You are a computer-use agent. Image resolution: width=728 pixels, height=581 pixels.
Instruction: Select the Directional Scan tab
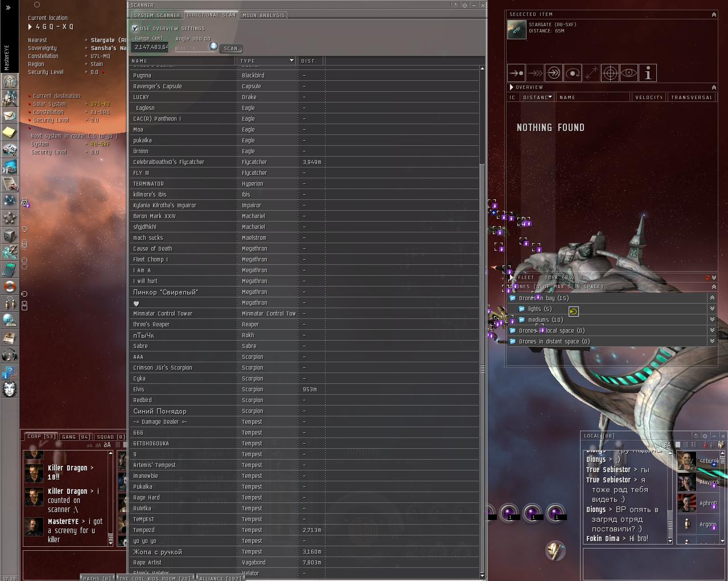click(x=211, y=15)
